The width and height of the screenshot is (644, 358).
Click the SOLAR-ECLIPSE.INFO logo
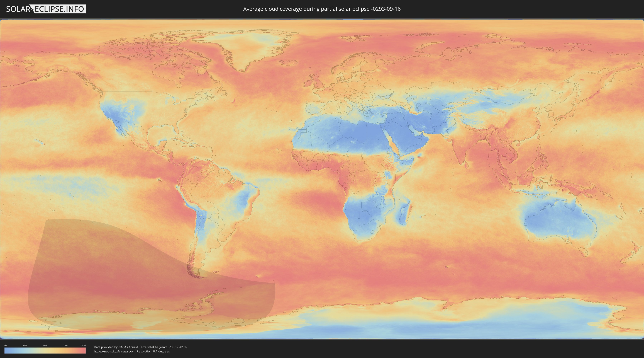pyautogui.click(x=46, y=9)
